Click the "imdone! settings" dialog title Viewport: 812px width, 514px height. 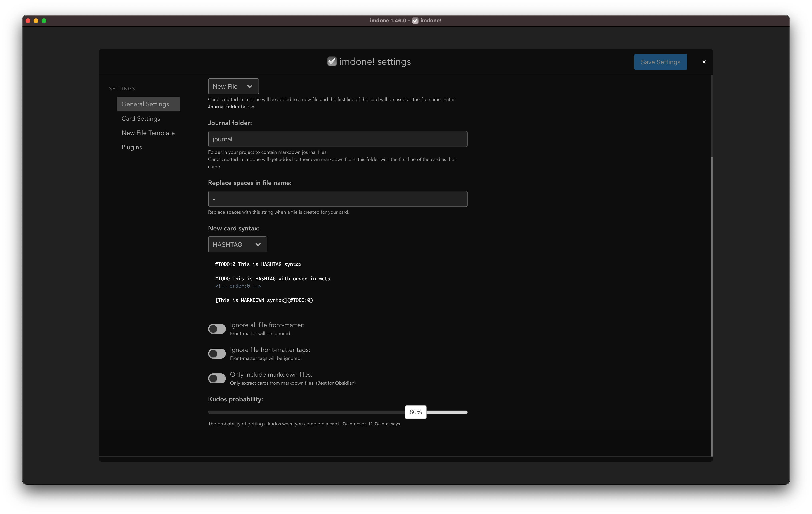375,62
